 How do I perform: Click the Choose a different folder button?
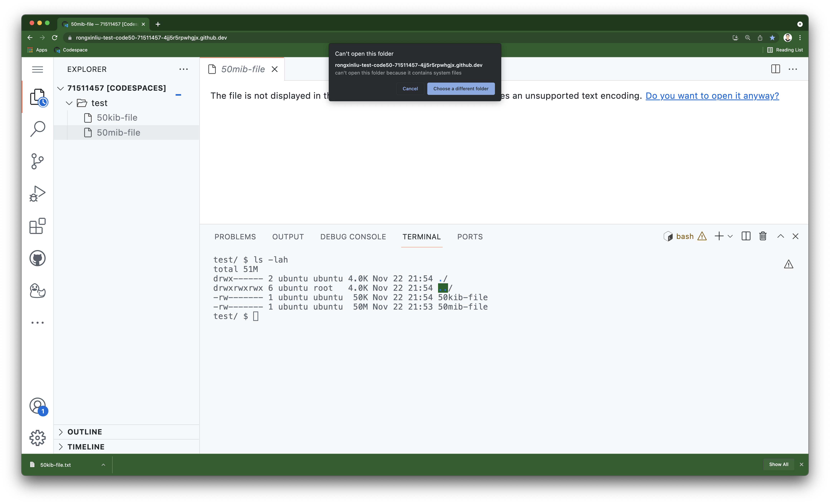pyautogui.click(x=461, y=89)
